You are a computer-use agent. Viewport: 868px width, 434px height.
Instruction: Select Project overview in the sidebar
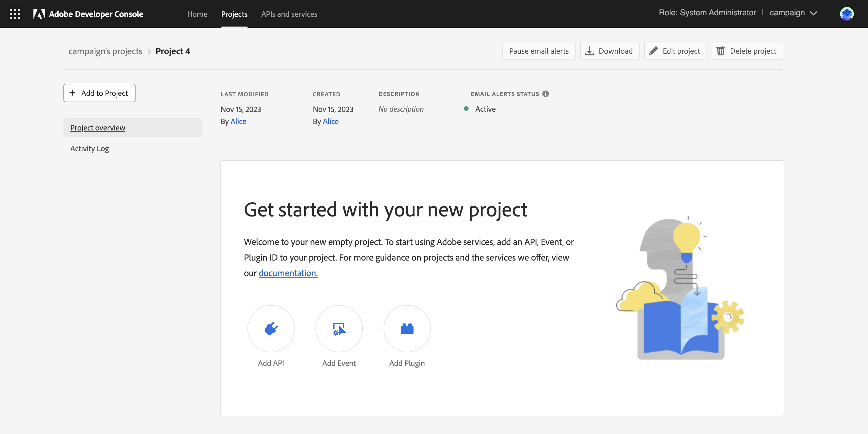(98, 128)
